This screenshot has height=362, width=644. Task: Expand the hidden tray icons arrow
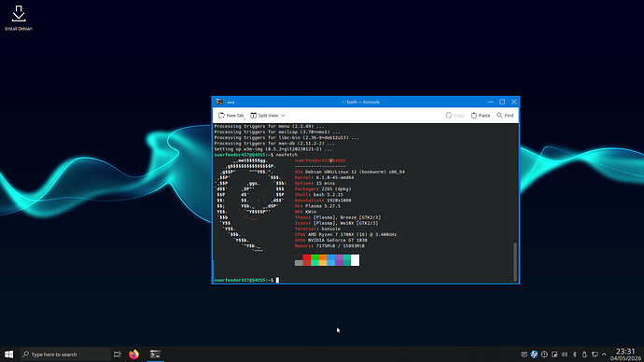(x=604, y=355)
